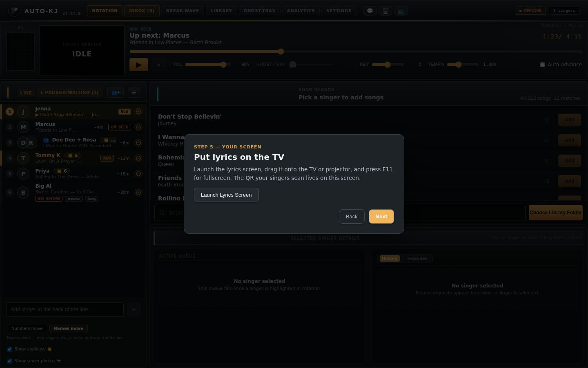This screenshot has height=368, width=588.
Task: Open the Rotation tab
Action: (105, 11)
